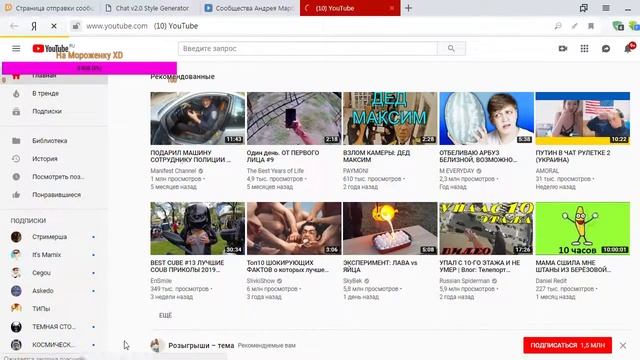Select the (10) YouTube tab

(350, 8)
